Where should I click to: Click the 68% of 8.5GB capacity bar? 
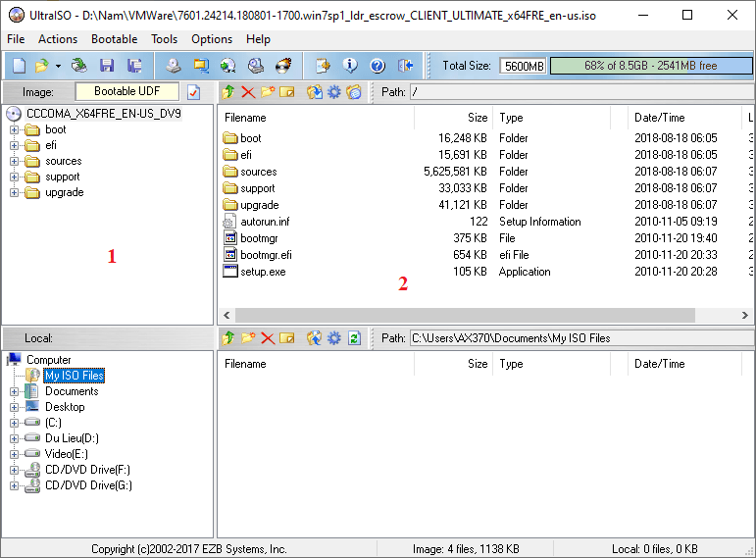click(650, 66)
